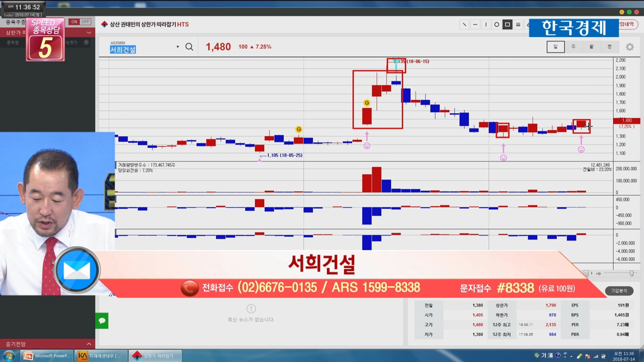Image resolution: width=644 pixels, height=362 pixels.
Task: Click the stock search magnifier icon
Action: coord(189,47)
